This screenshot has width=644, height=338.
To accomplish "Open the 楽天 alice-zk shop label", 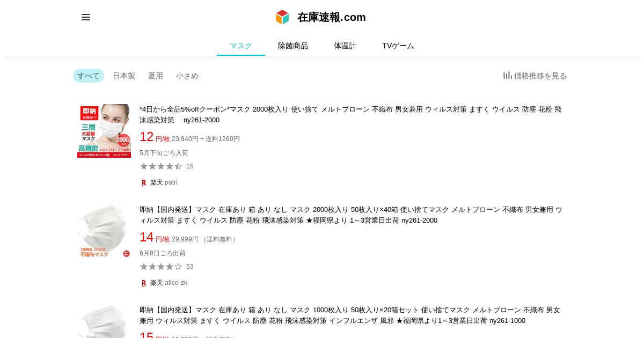I will click(x=169, y=283).
